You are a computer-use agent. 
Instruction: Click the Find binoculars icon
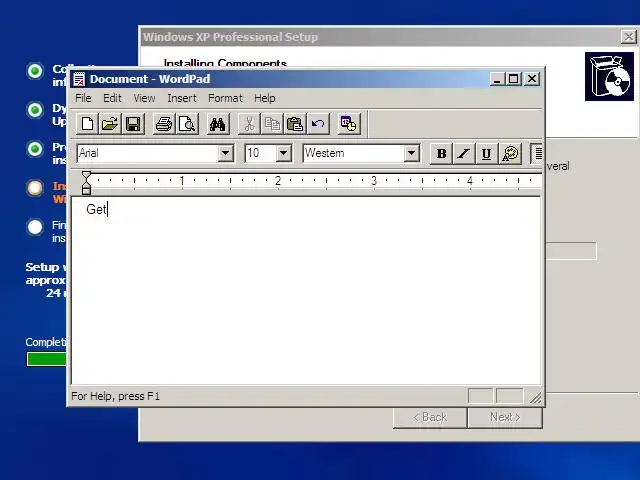[x=218, y=124]
